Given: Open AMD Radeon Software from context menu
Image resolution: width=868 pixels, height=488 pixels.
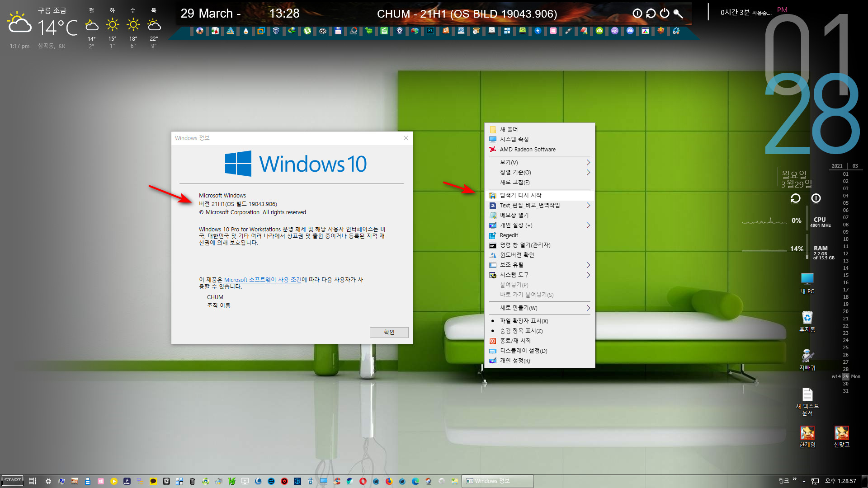Looking at the screenshot, I should pos(539,149).
